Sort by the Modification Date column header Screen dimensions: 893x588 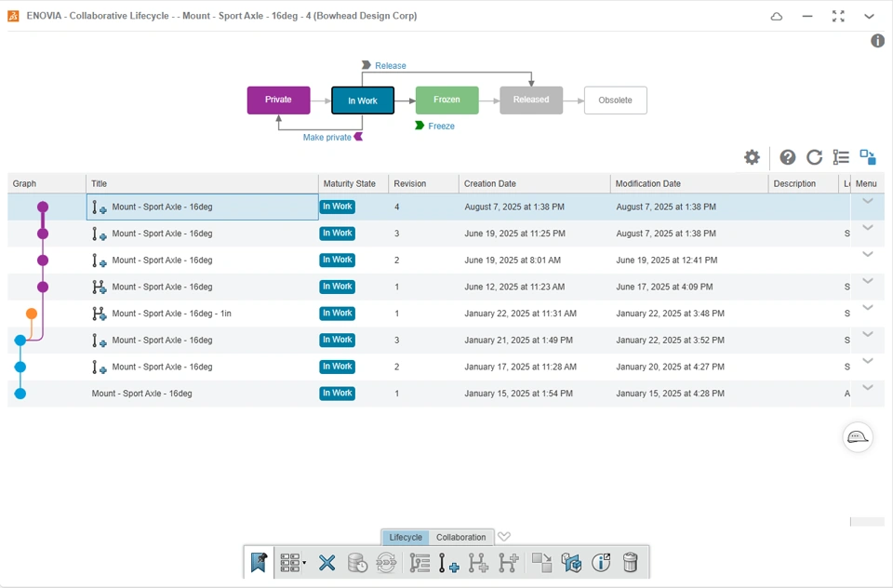(689, 183)
